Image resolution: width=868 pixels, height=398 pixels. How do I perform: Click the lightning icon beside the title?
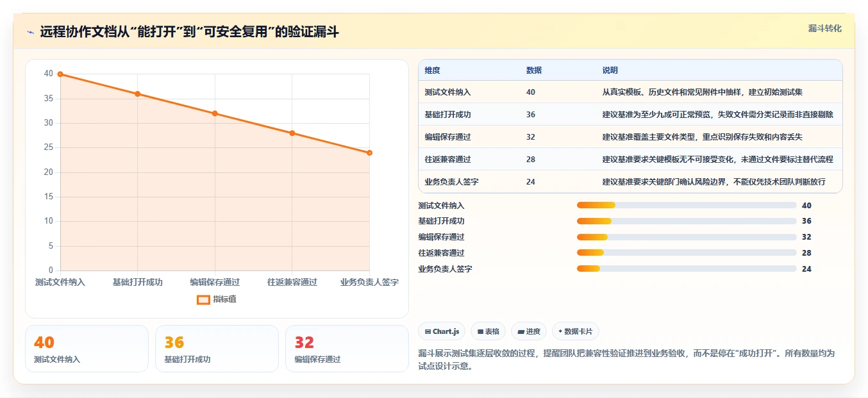30,31
